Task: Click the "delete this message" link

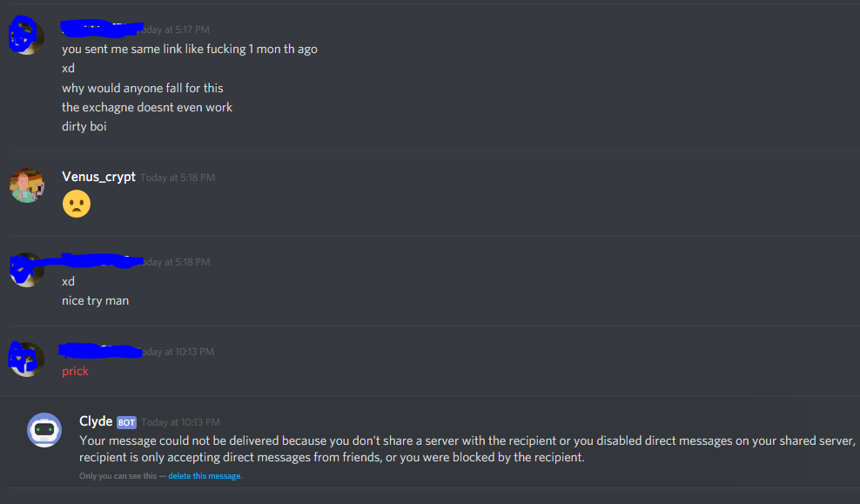Action: 204,476
